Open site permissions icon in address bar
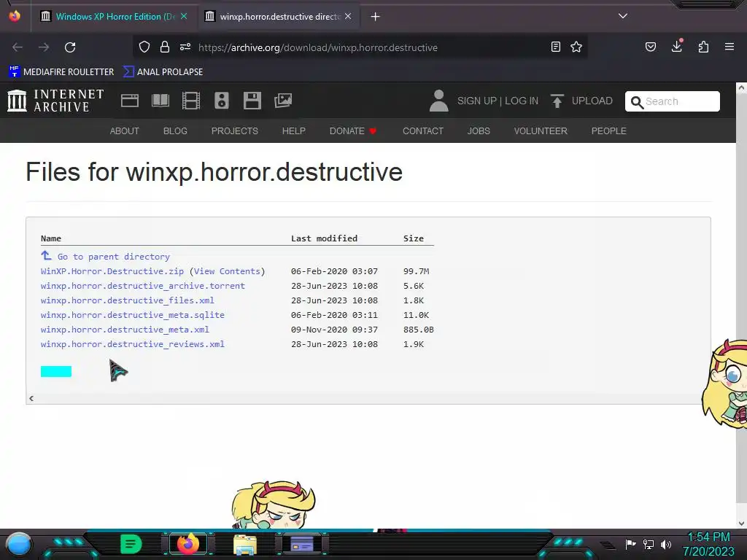This screenshot has width=747, height=560. click(x=185, y=47)
